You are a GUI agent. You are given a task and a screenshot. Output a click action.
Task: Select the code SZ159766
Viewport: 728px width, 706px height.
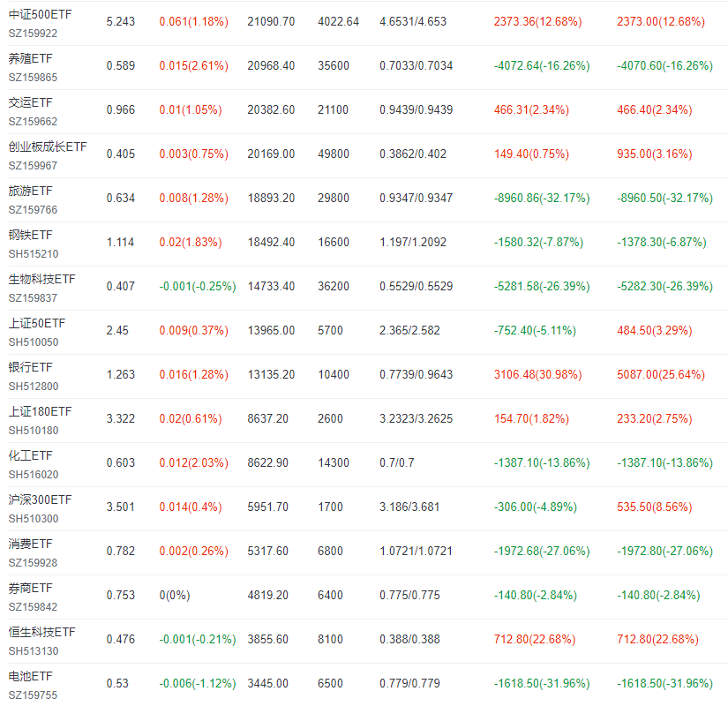pos(33,210)
